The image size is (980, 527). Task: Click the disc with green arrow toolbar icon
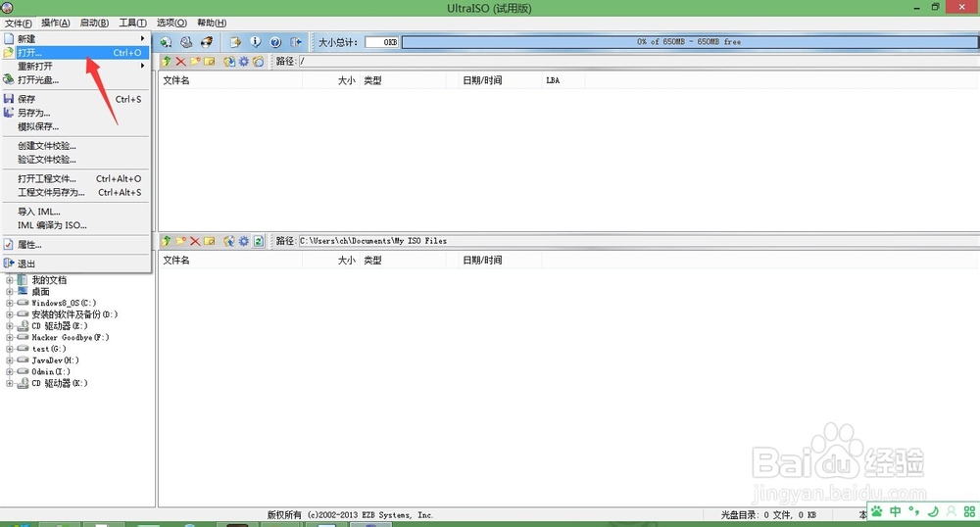[167, 42]
